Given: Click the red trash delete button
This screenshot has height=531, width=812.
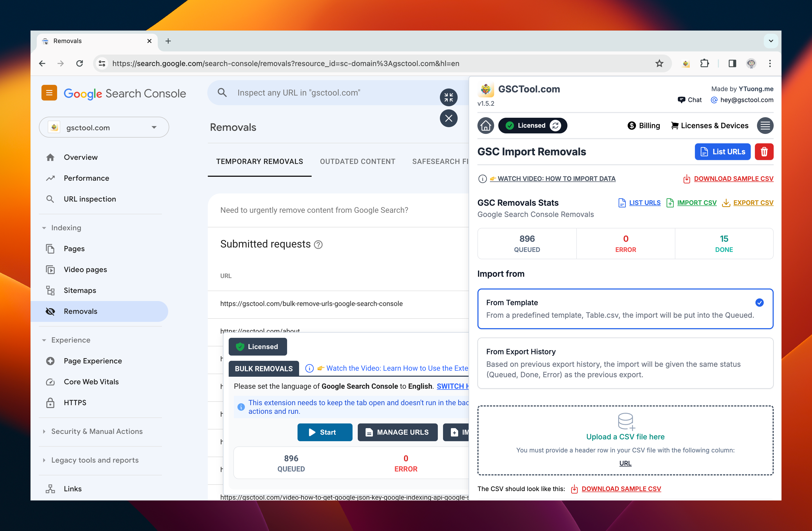Looking at the screenshot, I should coord(764,152).
